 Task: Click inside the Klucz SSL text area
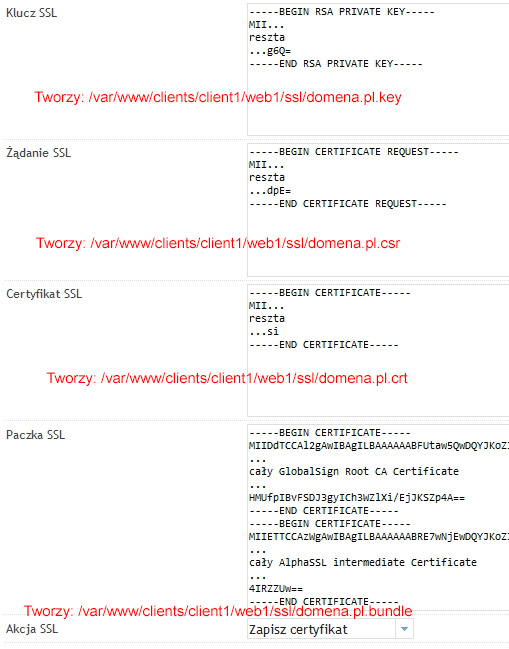coord(378,69)
